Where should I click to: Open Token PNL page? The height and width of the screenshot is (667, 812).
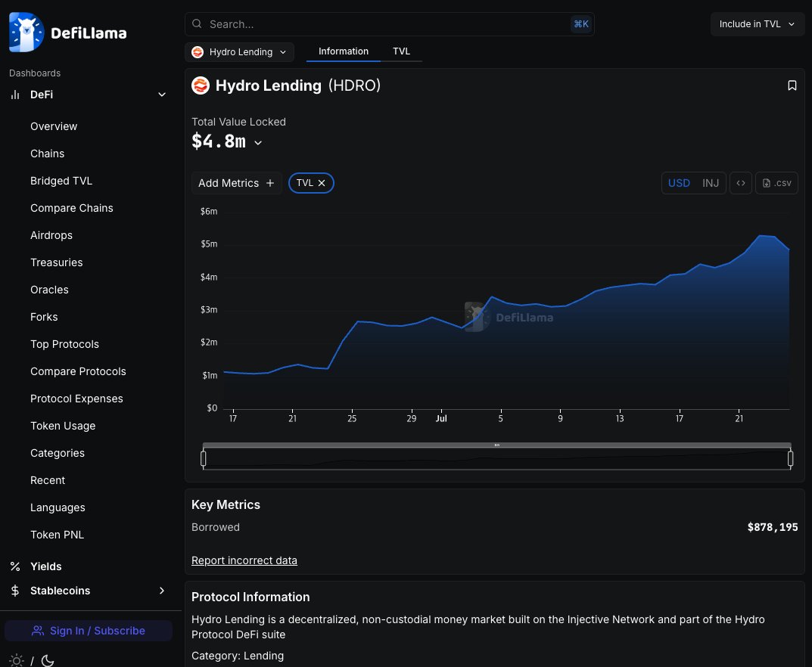(x=57, y=535)
